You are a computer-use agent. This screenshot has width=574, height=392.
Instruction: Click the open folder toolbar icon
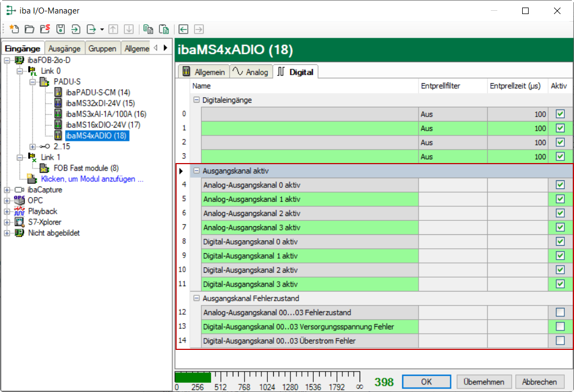[x=29, y=29]
